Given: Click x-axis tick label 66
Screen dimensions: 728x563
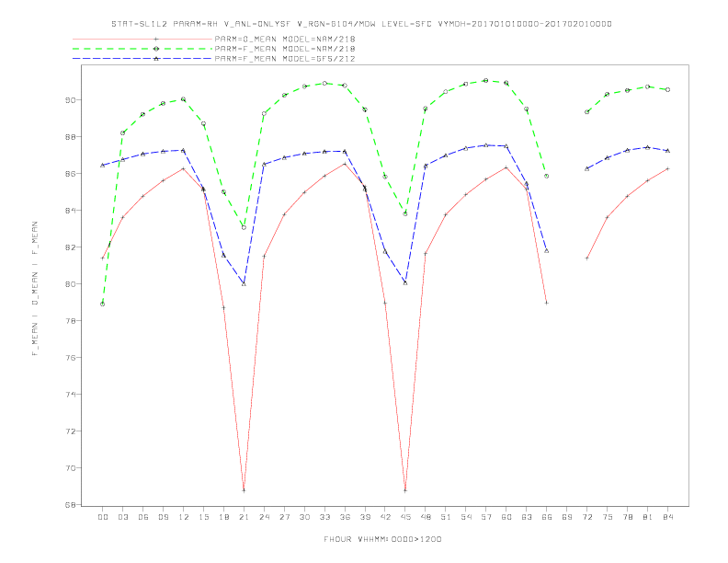Looking at the screenshot, I should pos(547,517).
